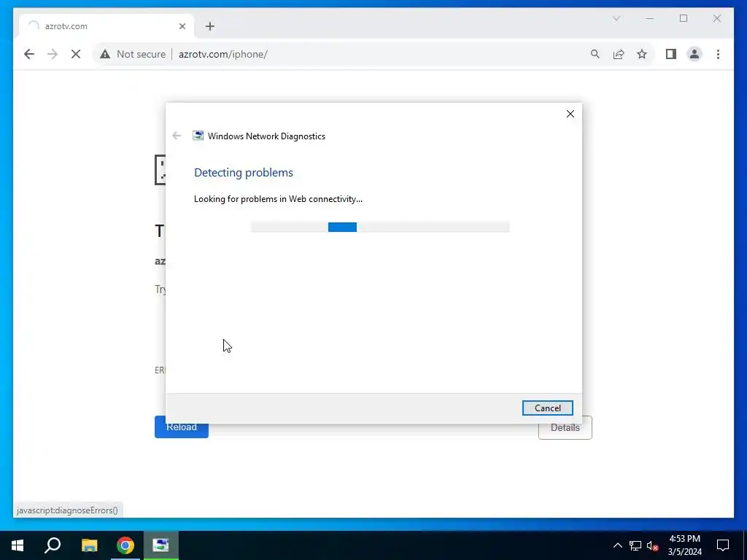Toggle Chrome's side panel icon

point(671,54)
